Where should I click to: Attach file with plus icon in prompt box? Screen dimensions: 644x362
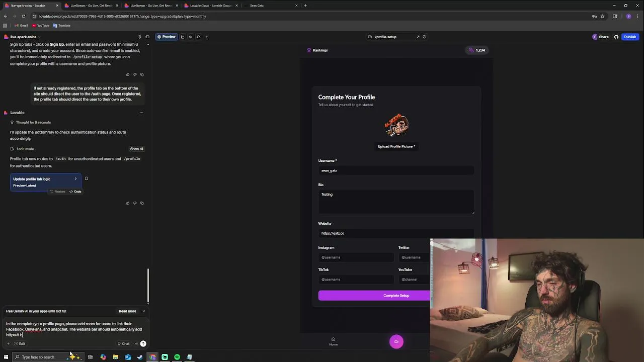[x=8, y=343]
